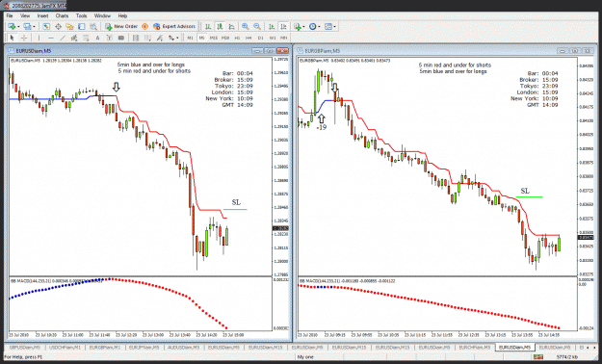Open the Charts menu

[x=62, y=15]
